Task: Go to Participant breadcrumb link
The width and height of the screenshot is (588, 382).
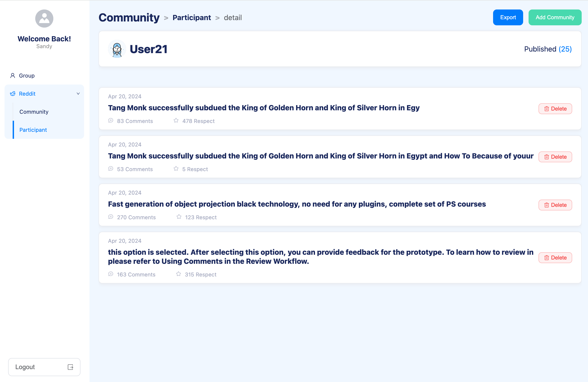Action: coord(191,18)
